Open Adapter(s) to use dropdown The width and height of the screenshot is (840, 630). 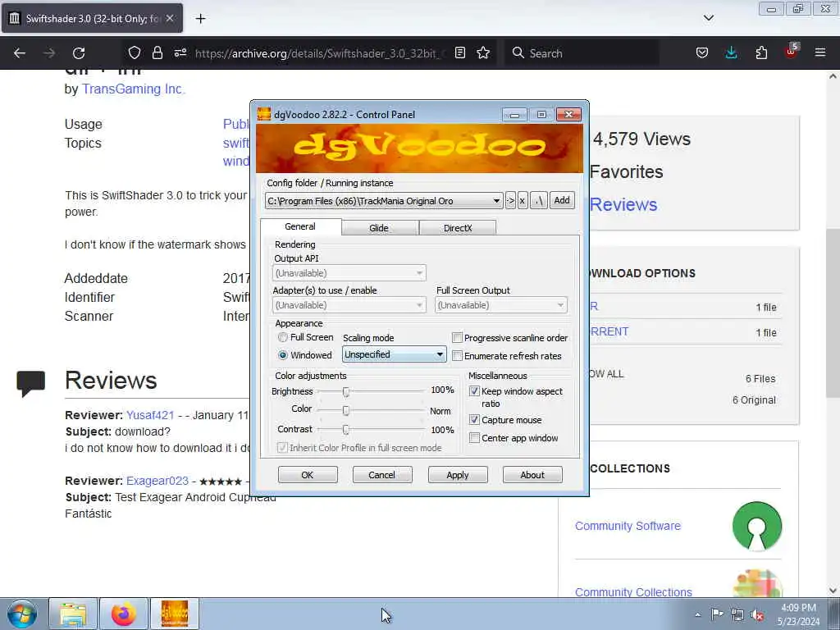[x=349, y=305]
